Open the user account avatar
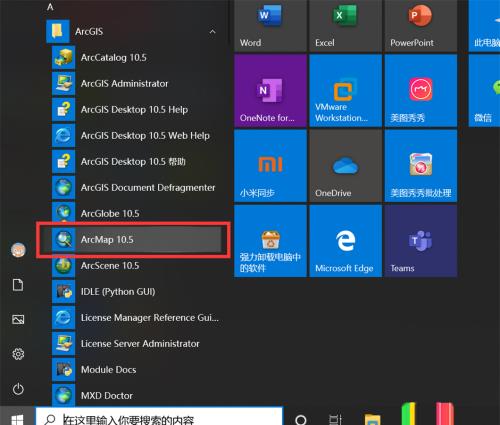Screen dimensions: 500x425 pos(18,250)
